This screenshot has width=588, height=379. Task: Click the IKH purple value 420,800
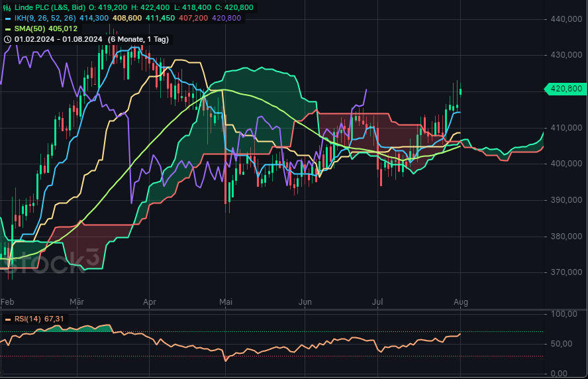pos(227,18)
